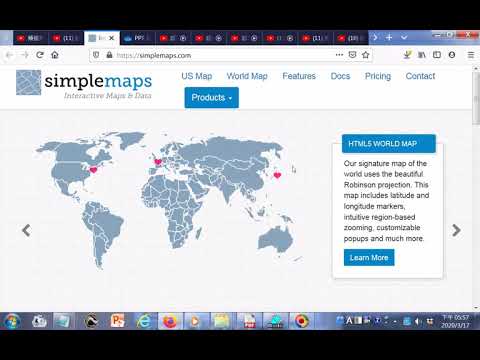Click the heart marker on the US

point(94,170)
